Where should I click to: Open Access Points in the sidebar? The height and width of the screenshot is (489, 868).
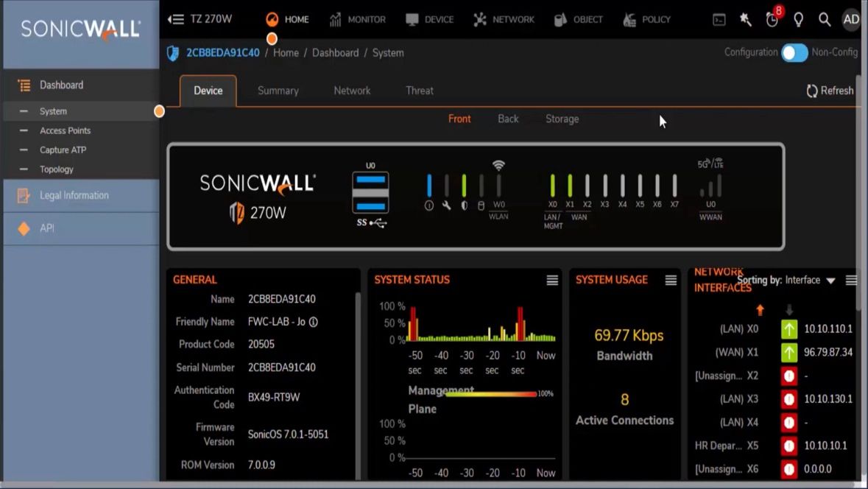coord(81,130)
